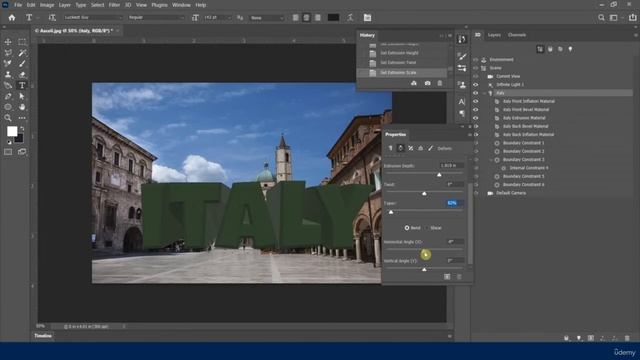640x360 pixels.
Task: Toggle the Character and Paragraph panels icon
Action: 367,18
